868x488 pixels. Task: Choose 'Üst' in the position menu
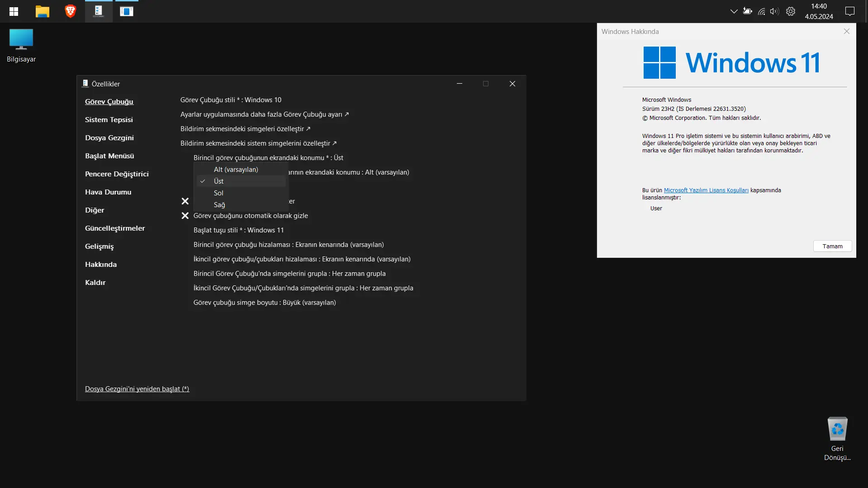point(241,181)
